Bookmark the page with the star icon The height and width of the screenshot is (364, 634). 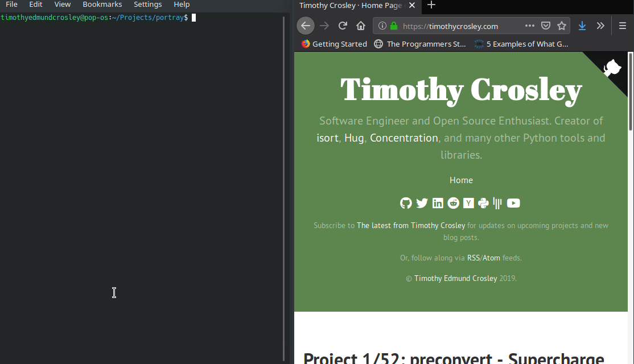tap(562, 26)
